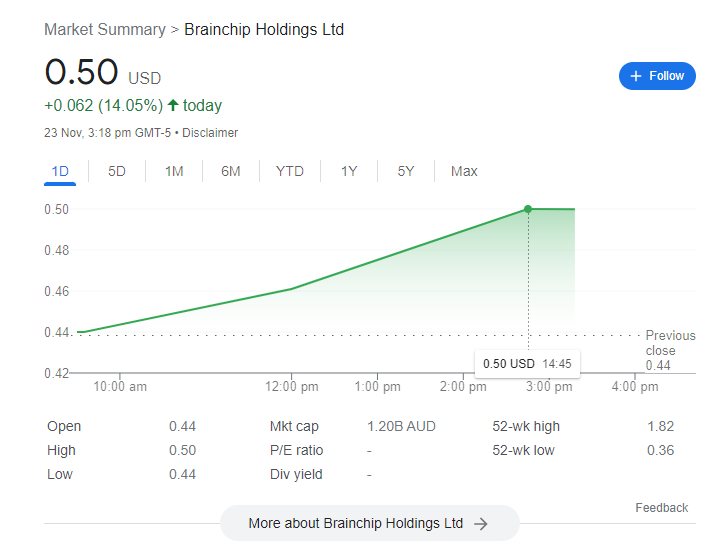Click the 10:00 am axis label
The width and height of the screenshot is (722, 544).
[x=120, y=386]
